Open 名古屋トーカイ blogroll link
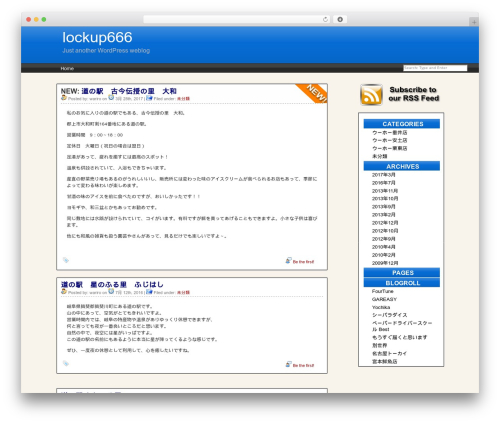Screen dimensions: 500x423 click(x=389, y=353)
